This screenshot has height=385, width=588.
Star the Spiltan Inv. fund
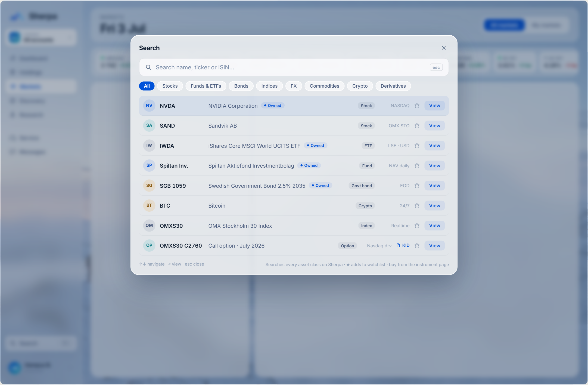[x=417, y=165]
